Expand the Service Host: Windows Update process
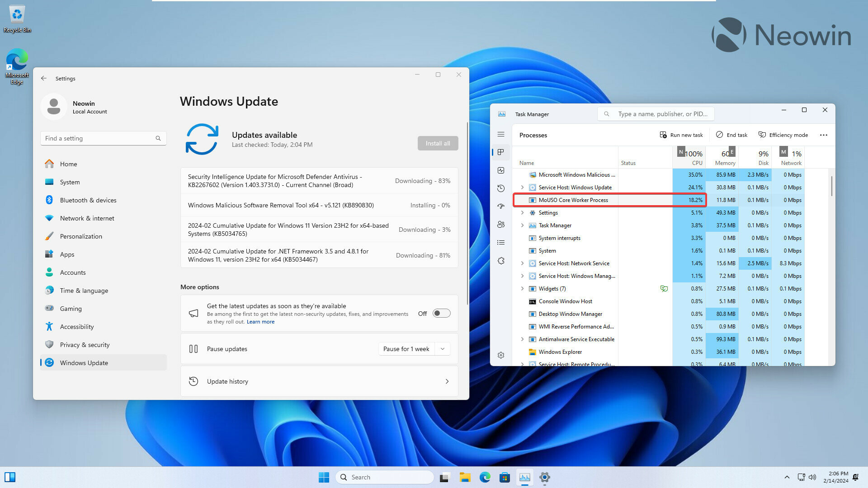The image size is (868, 488). click(x=522, y=187)
